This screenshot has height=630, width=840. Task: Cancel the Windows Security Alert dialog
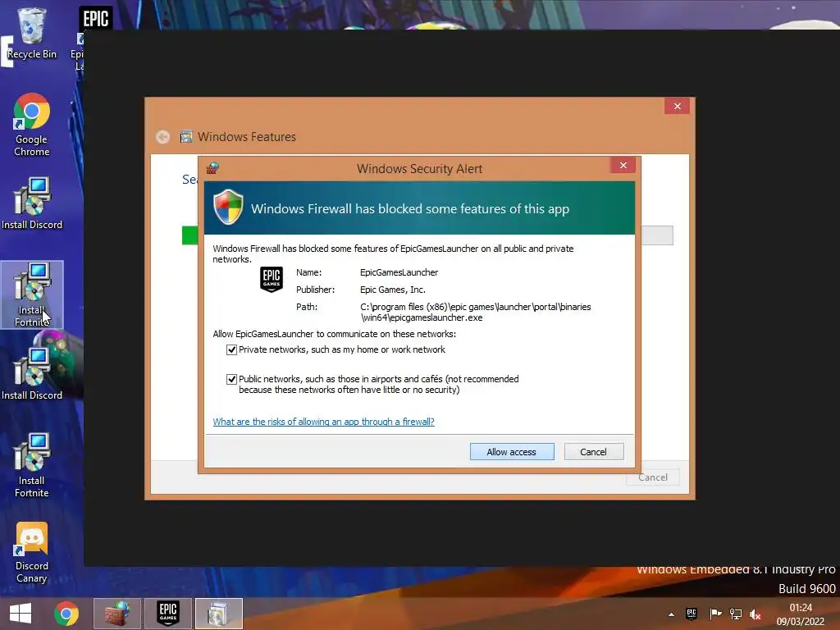(x=594, y=452)
